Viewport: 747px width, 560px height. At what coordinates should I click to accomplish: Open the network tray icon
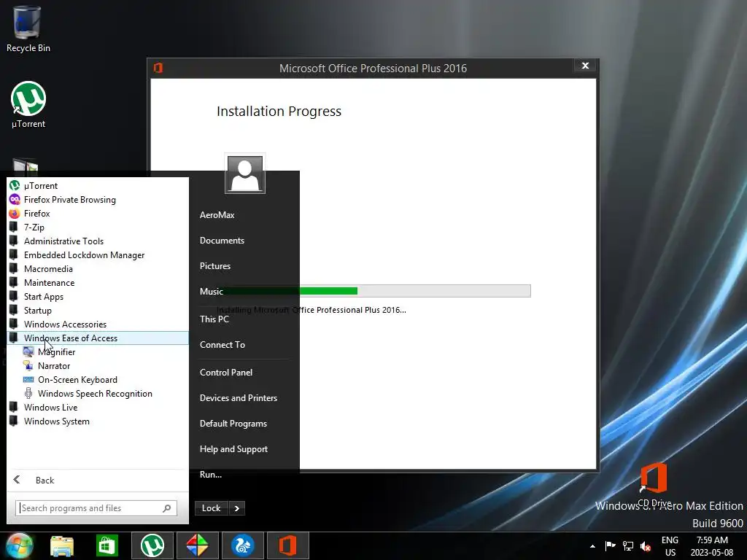tap(628, 546)
